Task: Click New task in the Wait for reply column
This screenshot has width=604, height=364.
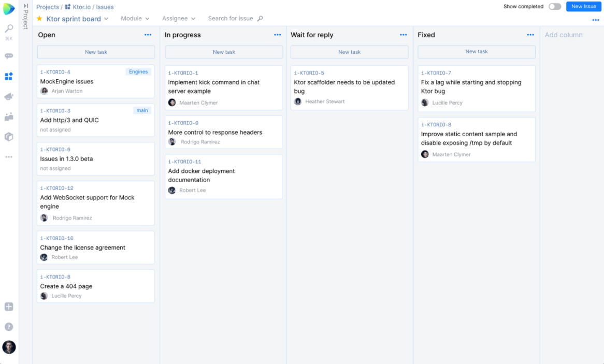Action: coord(349,52)
